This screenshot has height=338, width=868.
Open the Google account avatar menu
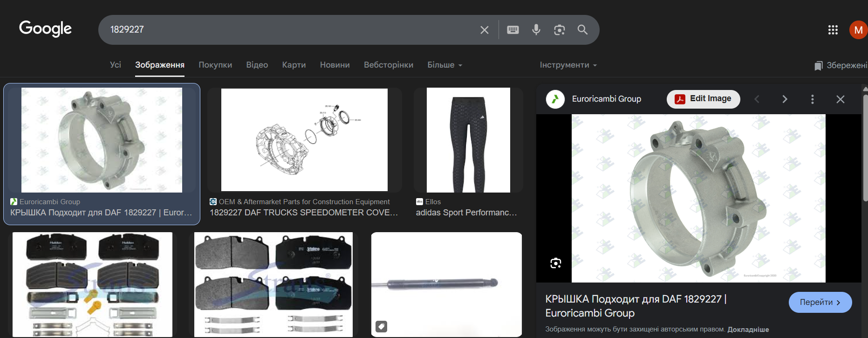tap(858, 30)
